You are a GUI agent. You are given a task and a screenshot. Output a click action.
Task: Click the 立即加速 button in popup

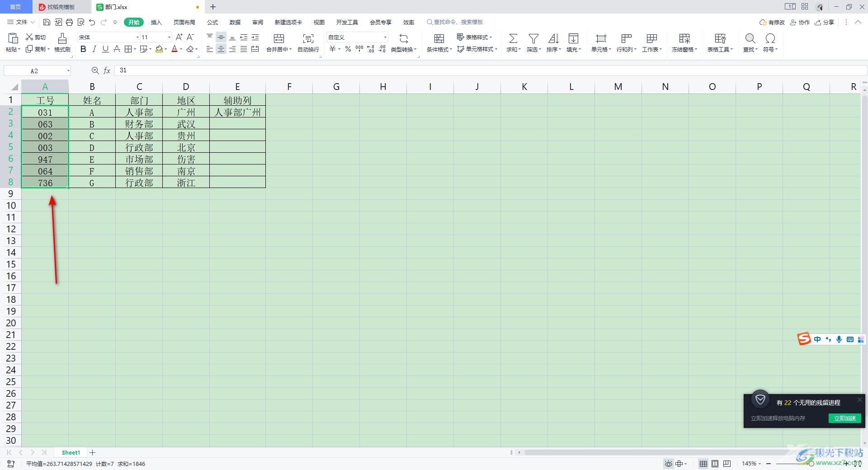coord(844,418)
